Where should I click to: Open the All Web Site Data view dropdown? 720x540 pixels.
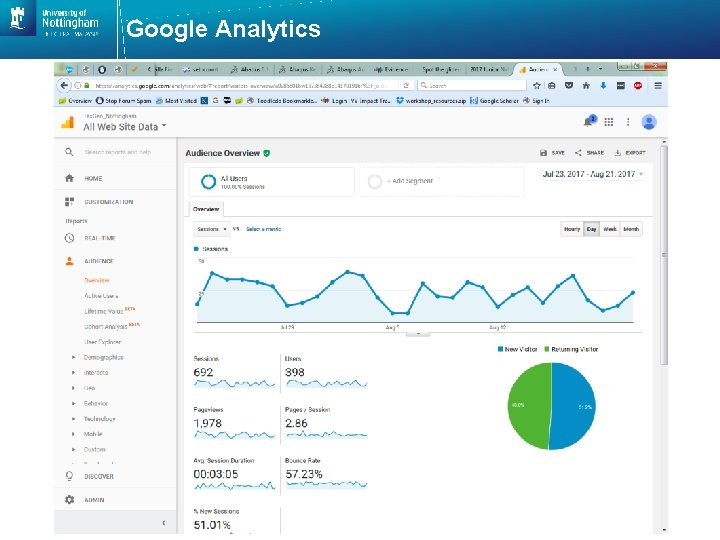pyautogui.click(x=124, y=127)
